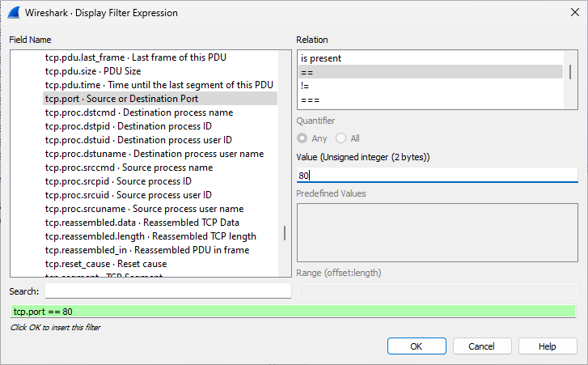Click the Range offset:length input
The height and width of the screenshot is (365, 588).
pos(438,291)
